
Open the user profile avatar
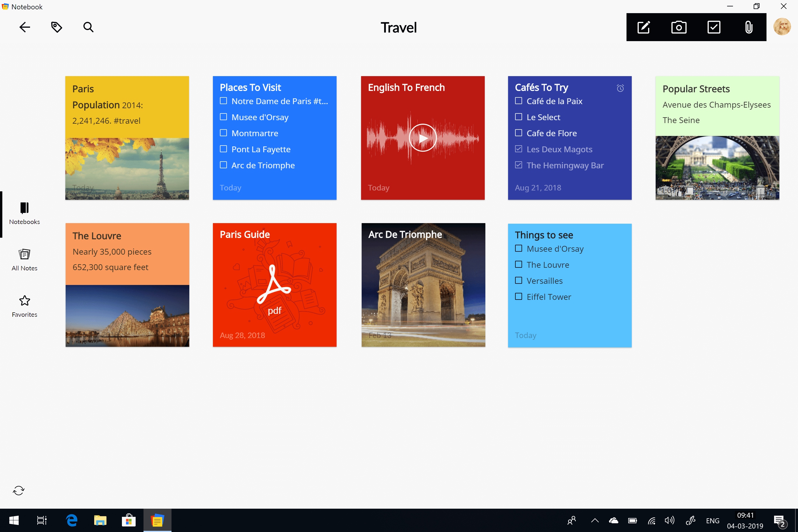click(x=782, y=27)
